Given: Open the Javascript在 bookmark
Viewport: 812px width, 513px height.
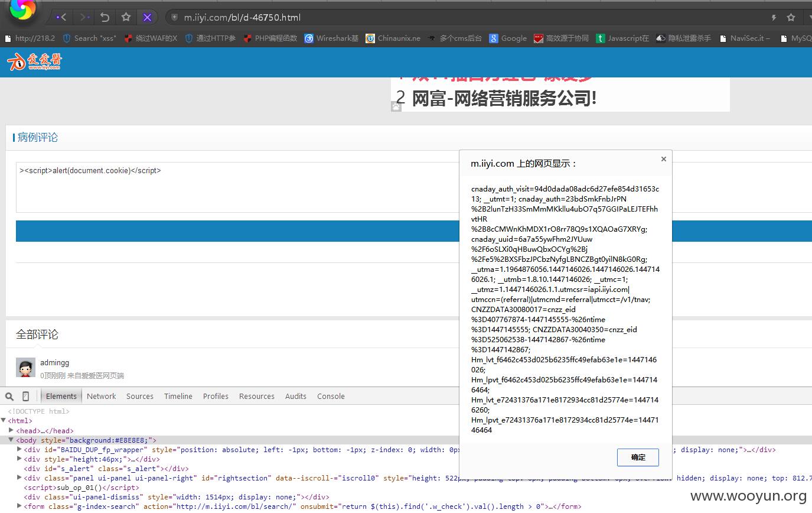Looking at the screenshot, I should (x=622, y=38).
